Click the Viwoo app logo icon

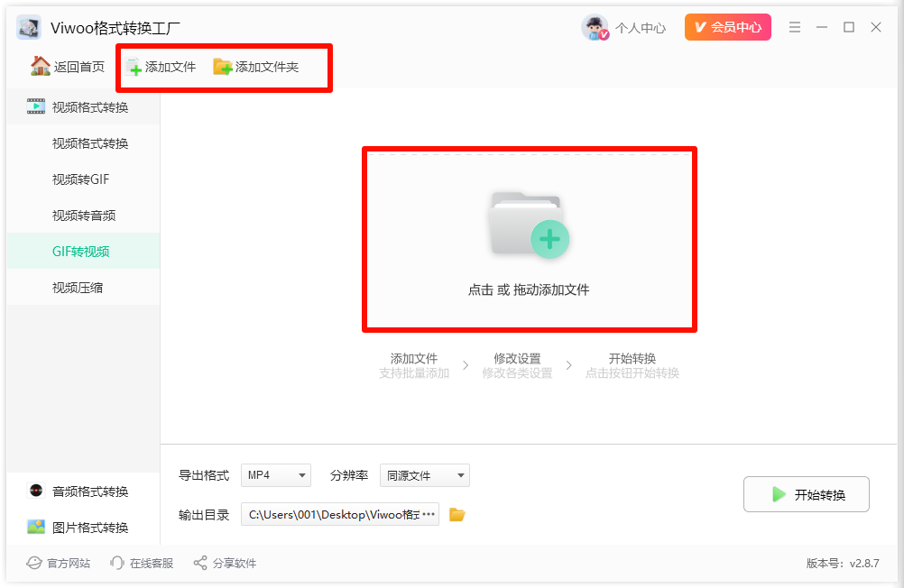29,27
